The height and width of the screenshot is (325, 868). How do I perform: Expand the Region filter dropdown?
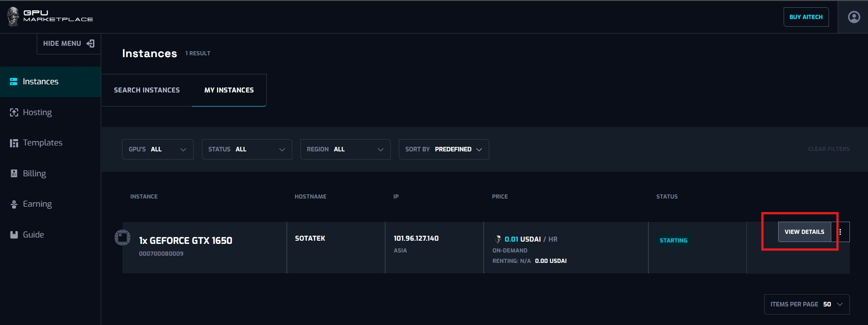tap(345, 150)
